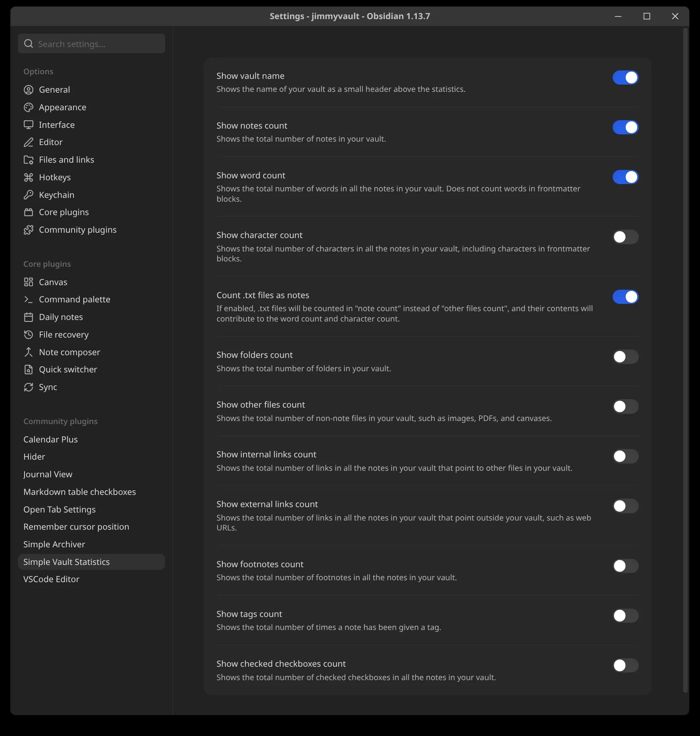Click the Editor pencil icon
700x736 pixels.
[29, 142]
